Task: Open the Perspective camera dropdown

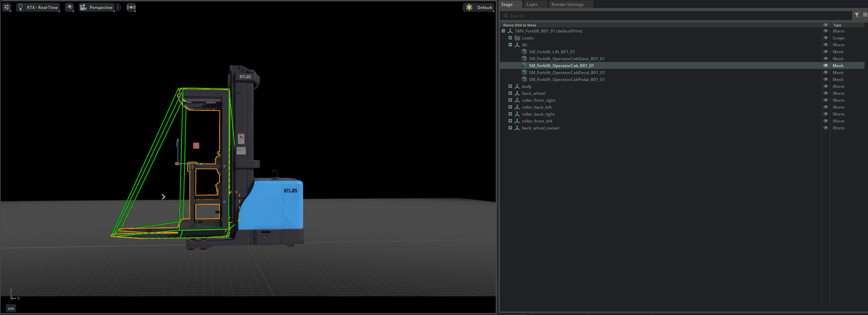Action: 97,7
